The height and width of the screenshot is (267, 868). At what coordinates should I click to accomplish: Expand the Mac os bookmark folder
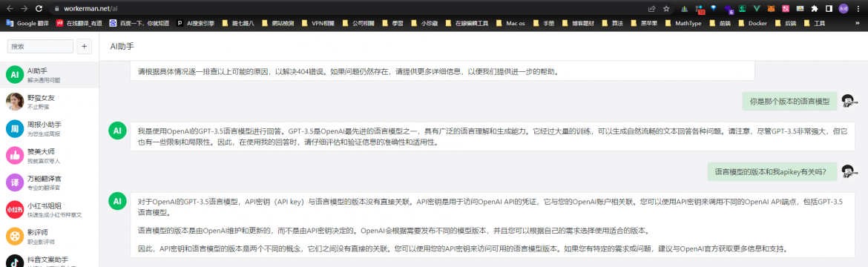click(511, 23)
